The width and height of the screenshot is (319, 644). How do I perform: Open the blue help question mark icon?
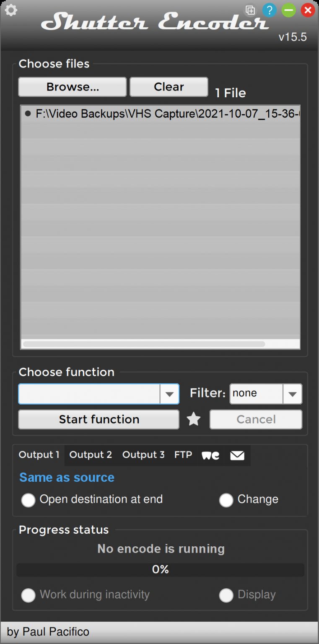pyautogui.click(x=270, y=10)
